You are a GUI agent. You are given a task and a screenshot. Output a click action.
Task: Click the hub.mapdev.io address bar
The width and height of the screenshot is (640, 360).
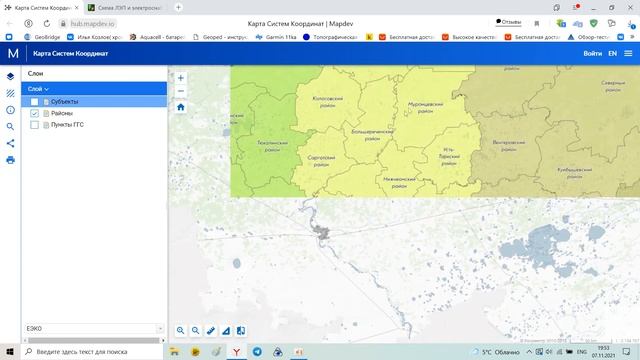[x=92, y=24]
